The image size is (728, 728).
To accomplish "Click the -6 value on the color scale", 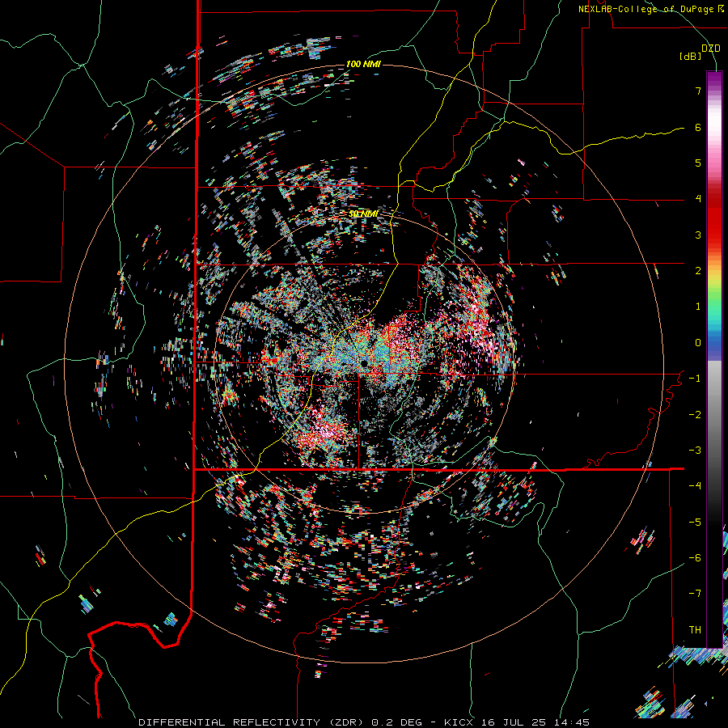I will (x=695, y=558).
